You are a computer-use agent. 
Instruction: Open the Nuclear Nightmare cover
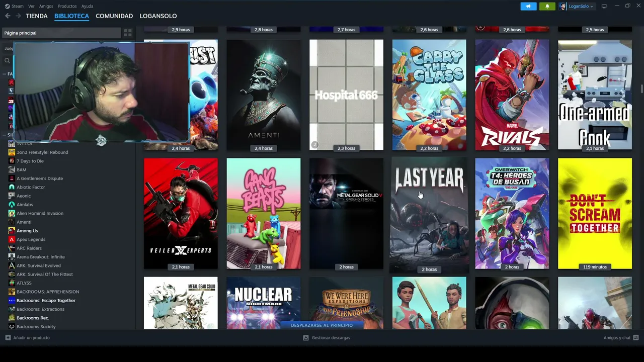point(264,303)
